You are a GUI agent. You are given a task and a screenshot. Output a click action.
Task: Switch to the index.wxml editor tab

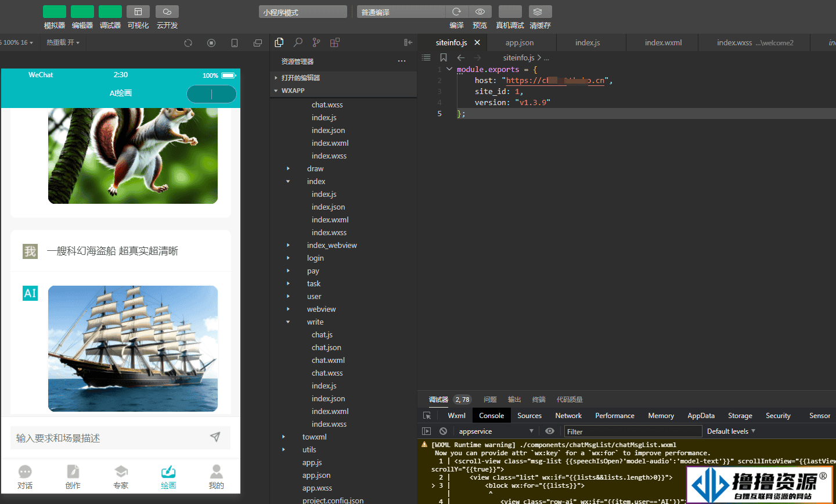pyautogui.click(x=664, y=42)
